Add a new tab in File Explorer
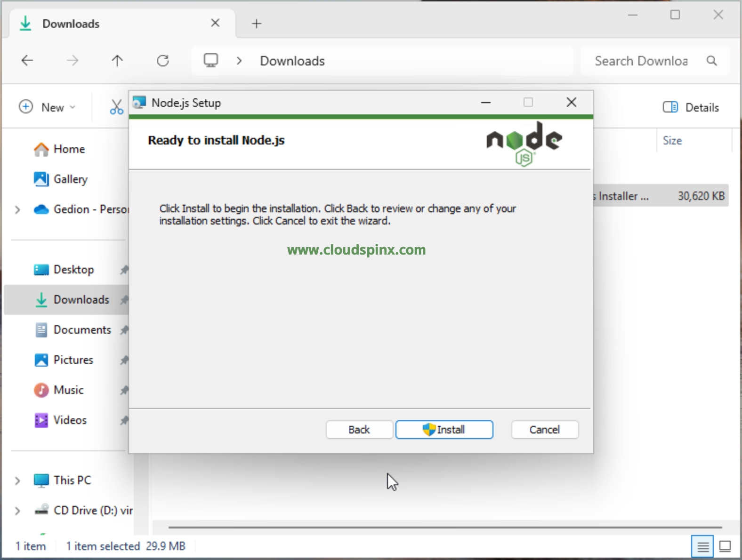The width and height of the screenshot is (742, 560). (257, 24)
